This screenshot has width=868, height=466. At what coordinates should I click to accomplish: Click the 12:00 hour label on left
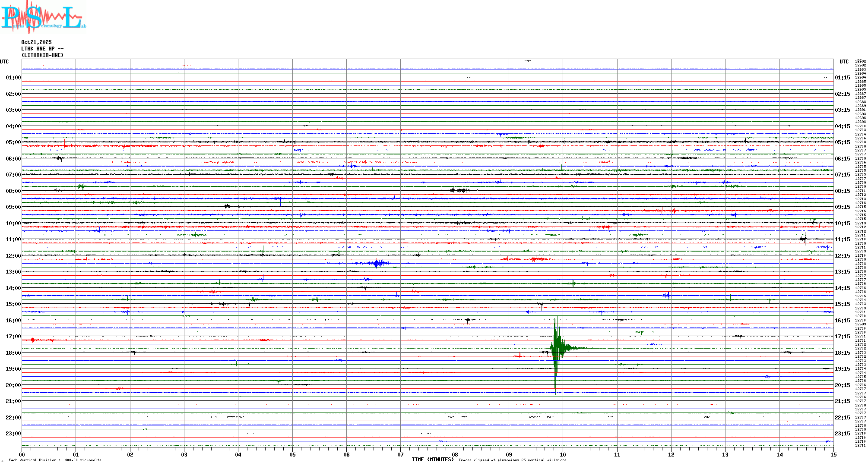tap(13, 256)
